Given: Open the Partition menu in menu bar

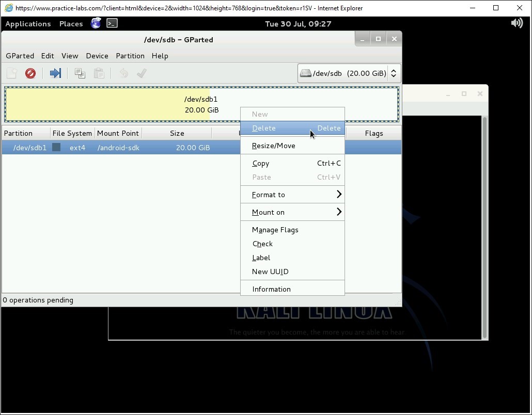Looking at the screenshot, I should [x=130, y=56].
